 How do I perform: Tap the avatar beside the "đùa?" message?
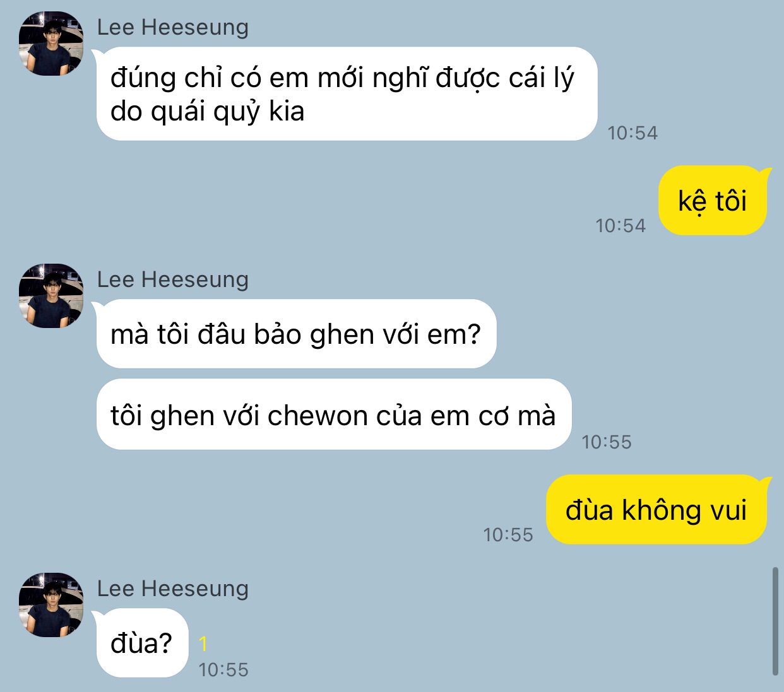tap(51, 605)
